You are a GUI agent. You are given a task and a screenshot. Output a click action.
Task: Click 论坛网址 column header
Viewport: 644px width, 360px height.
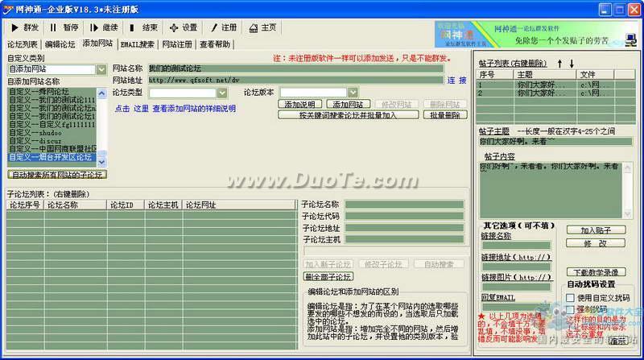(239, 205)
